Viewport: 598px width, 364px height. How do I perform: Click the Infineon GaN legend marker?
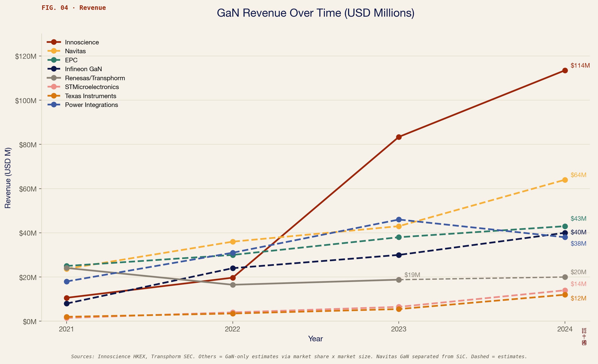coord(53,69)
